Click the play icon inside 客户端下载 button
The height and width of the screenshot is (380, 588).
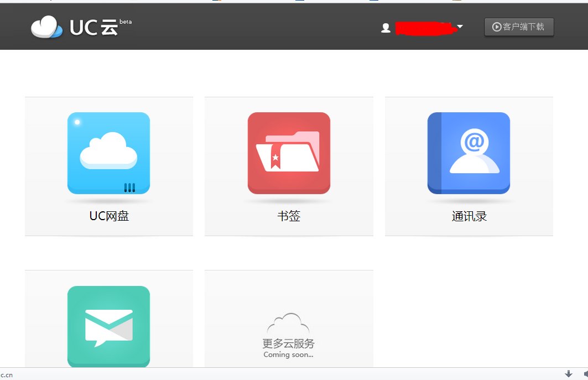pos(497,27)
